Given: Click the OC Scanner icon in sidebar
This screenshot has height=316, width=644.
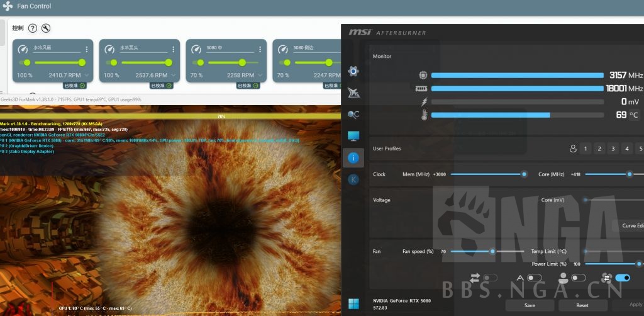Looking at the screenshot, I should 353,115.
